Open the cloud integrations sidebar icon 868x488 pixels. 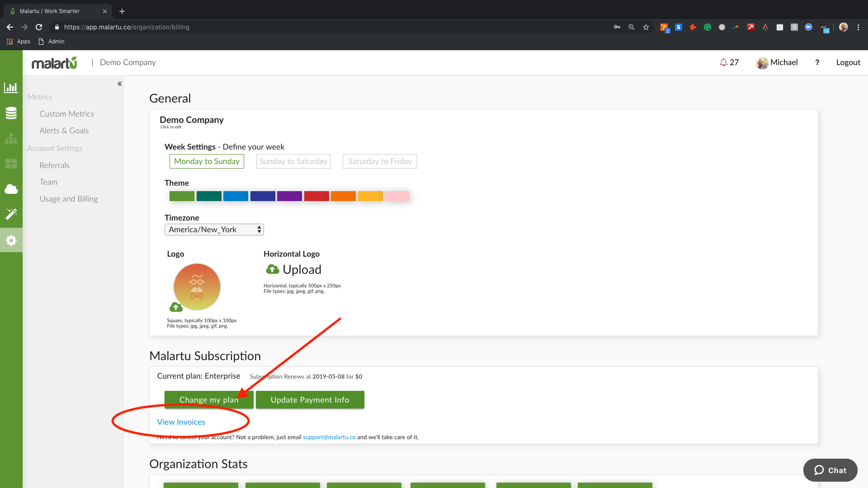[11, 189]
